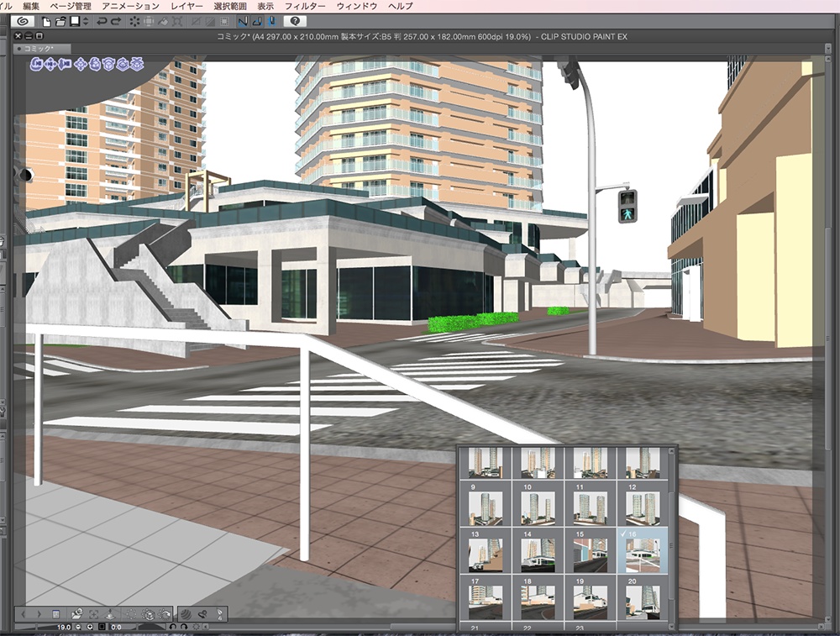
Task: Click the left arrow in the bottom navigation bar
Action: coord(23,613)
